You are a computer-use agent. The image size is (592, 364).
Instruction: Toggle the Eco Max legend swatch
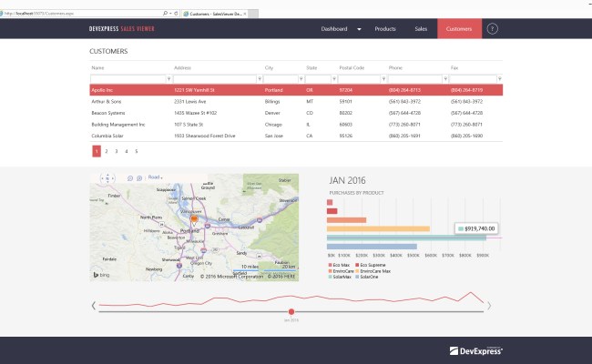click(331, 265)
